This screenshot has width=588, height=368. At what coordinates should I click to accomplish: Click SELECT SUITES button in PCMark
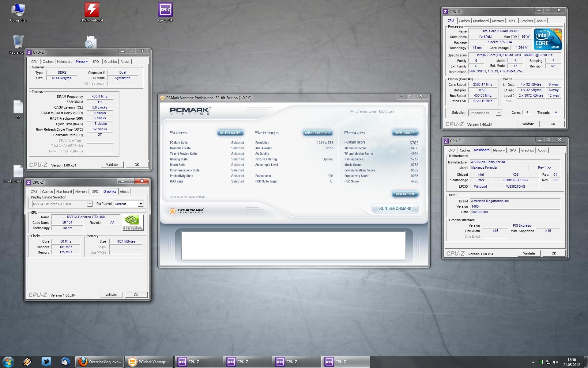[230, 133]
